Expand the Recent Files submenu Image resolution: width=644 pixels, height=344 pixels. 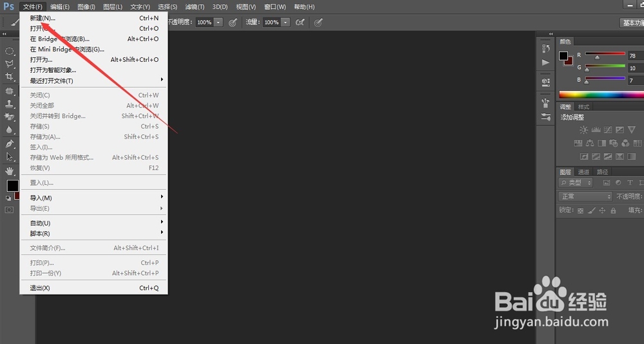point(93,81)
